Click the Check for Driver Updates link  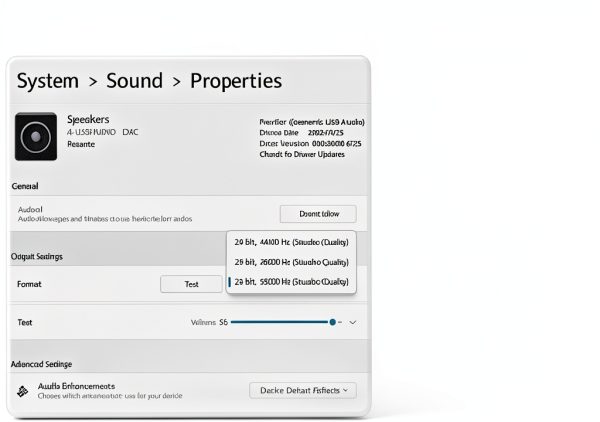[x=302, y=154]
